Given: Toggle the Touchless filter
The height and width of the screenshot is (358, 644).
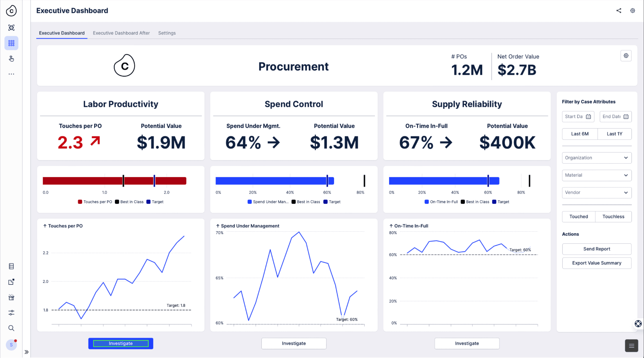Looking at the screenshot, I should 613,217.
